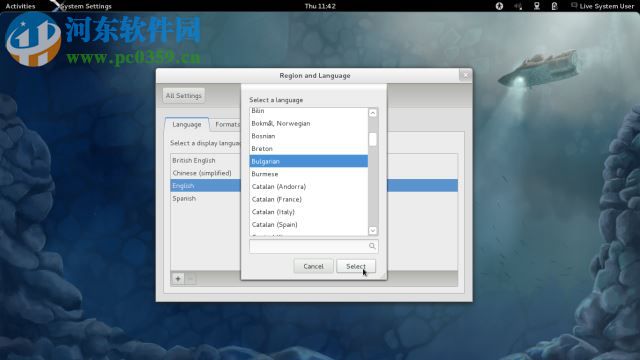Image resolution: width=640 pixels, height=360 pixels.
Task: Click the minus button to remove language
Action: coord(190,279)
